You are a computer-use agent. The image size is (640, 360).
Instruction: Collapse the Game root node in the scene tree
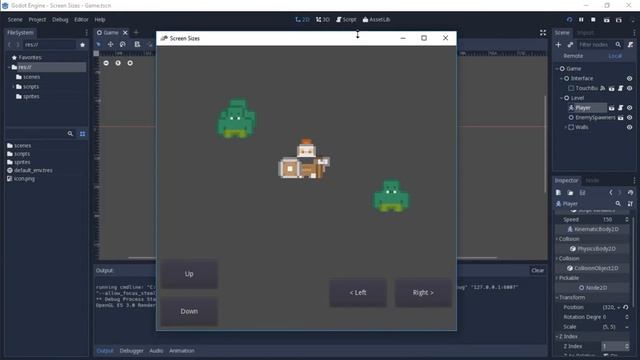tap(557, 69)
